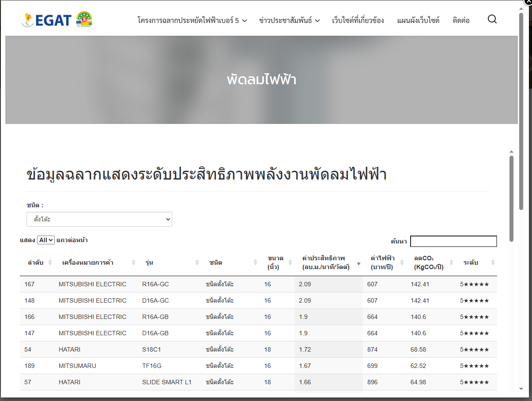Click row number 167

(x=30, y=284)
